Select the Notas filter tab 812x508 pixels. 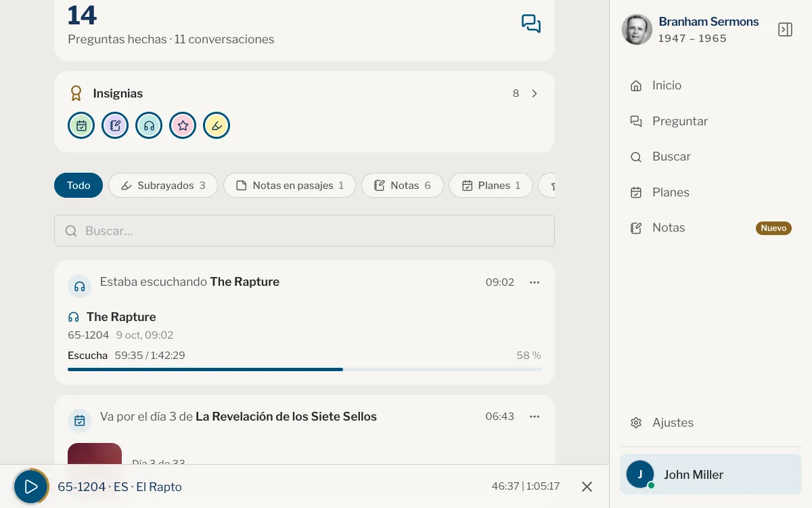(x=402, y=186)
